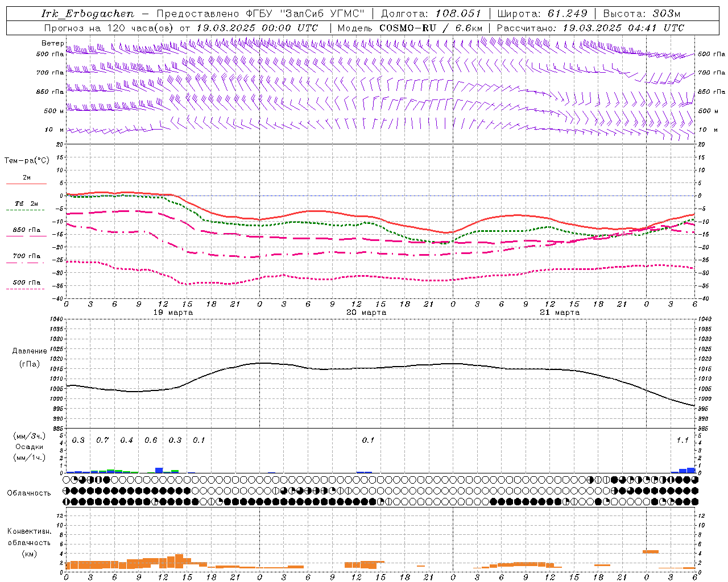The image size is (728, 582).
Task: Click the right-side 10 м wind level label
Action: (x=708, y=130)
